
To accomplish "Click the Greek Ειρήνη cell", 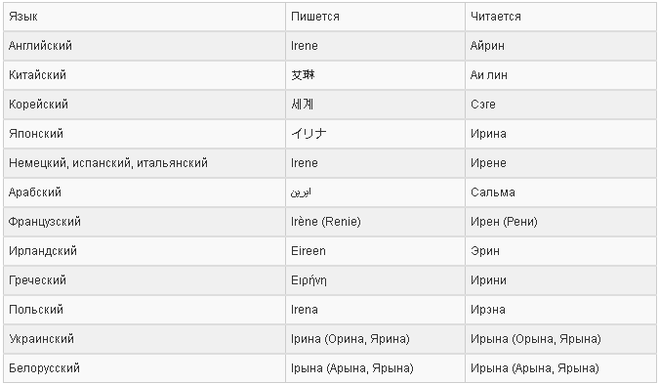I will click(375, 280).
